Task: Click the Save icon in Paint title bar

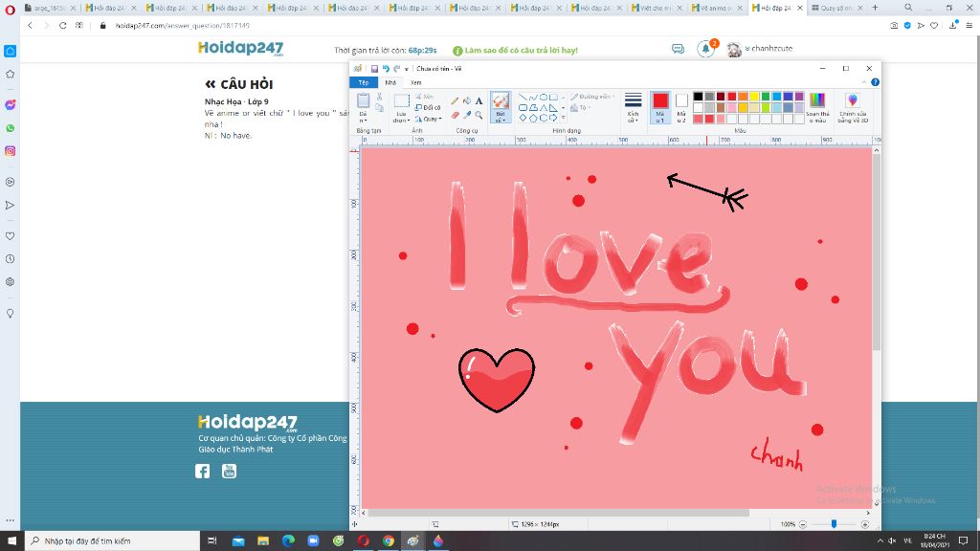Action: coord(374,69)
